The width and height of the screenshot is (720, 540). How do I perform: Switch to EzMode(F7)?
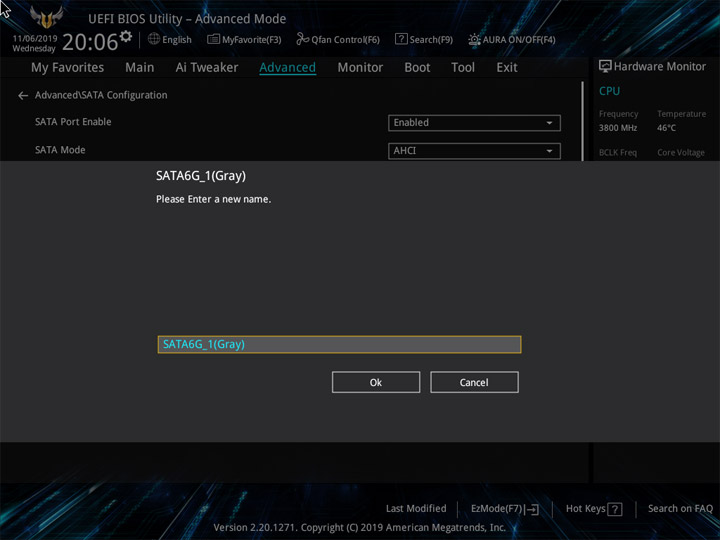[x=505, y=509]
